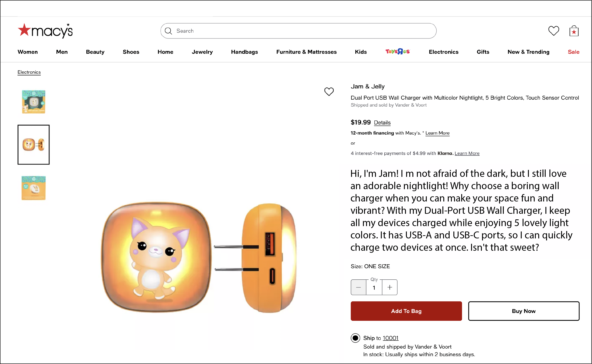Go to Furniture & Mattresses category

click(306, 52)
